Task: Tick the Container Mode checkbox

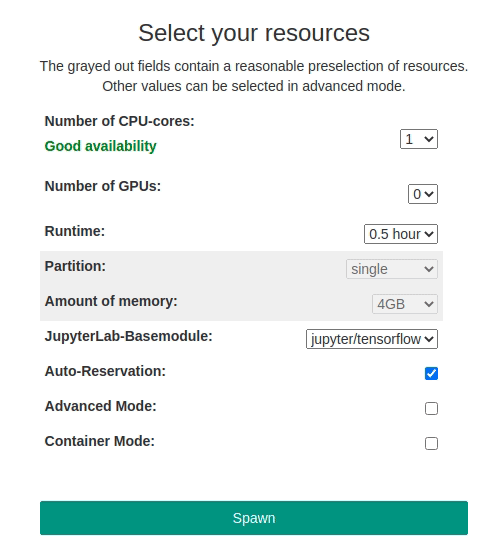Action: click(x=431, y=443)
